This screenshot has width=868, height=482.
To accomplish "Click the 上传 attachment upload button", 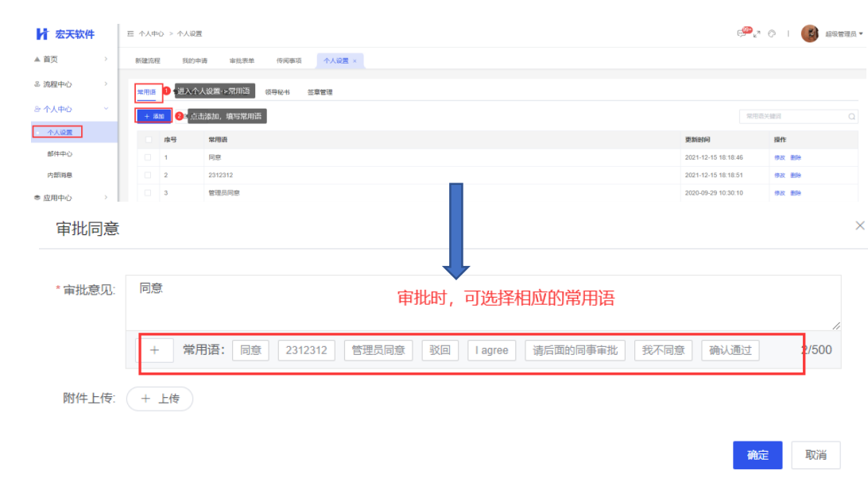I will point(160,399).
